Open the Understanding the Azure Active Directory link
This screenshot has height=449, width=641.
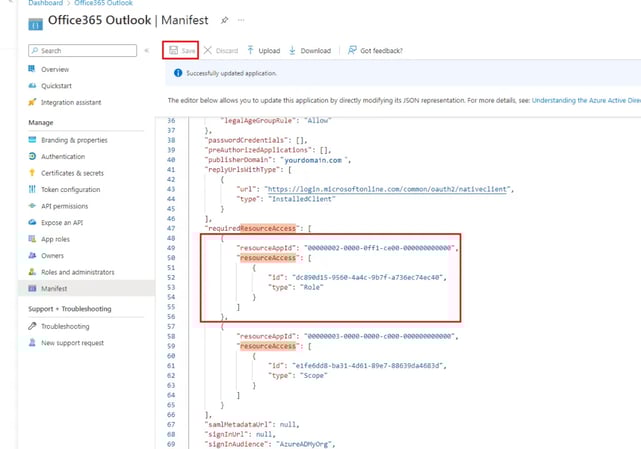[x=585, y=100]
